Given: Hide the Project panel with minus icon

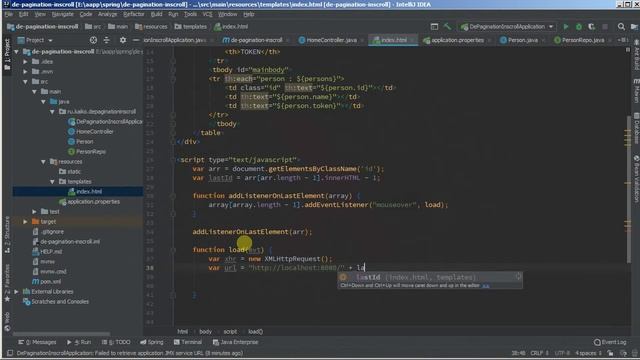Looking at the screenshot, I should tap(136, 40).
